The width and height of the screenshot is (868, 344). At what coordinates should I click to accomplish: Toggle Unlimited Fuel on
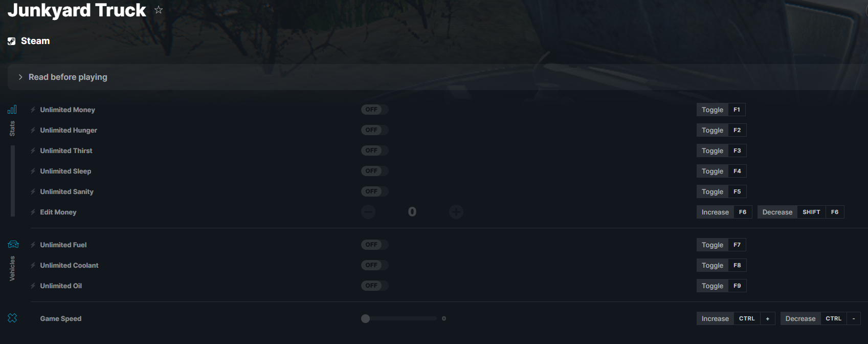[375, 245]
